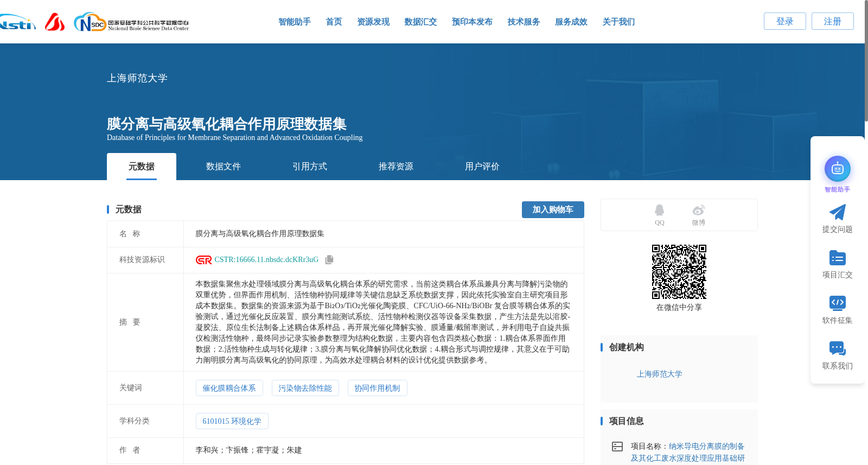Select the 元数据 tab

click(x=142, y=167)
